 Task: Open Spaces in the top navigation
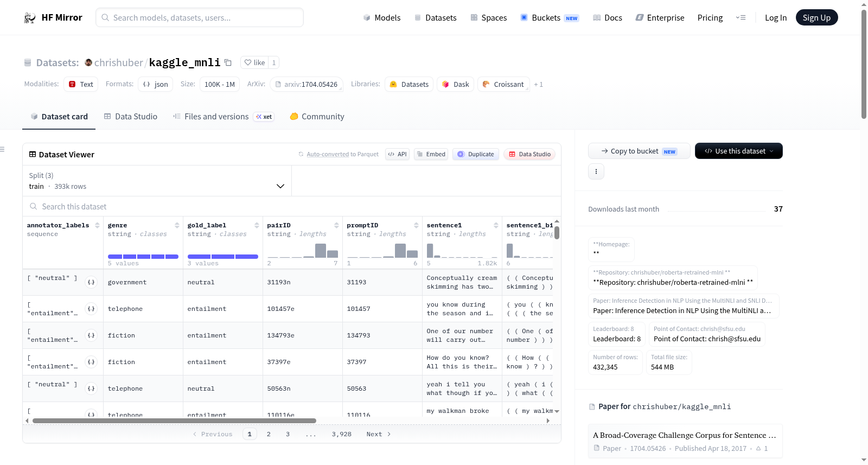(x=489, y=17)
